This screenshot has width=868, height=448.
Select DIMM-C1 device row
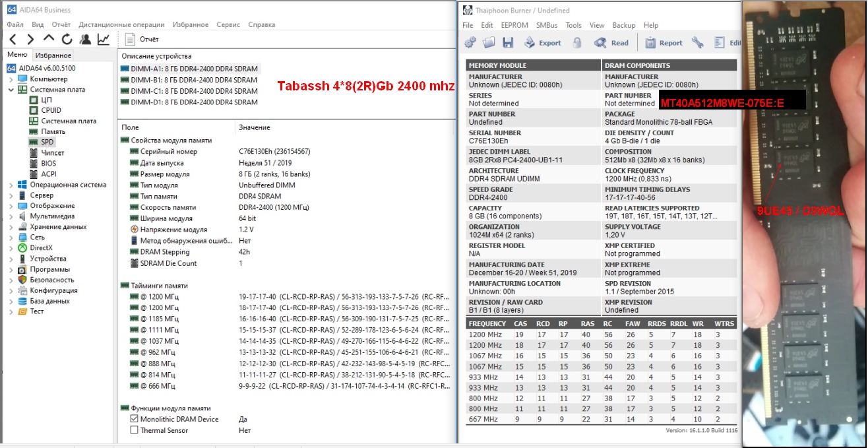[189, 91]
